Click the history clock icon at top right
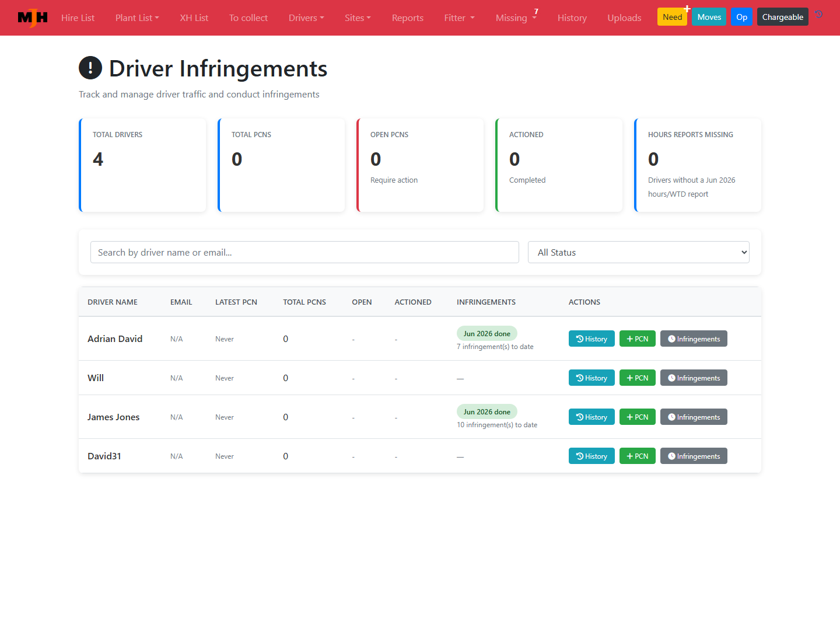This screenshot has height=642, width=840. [819, 15]
